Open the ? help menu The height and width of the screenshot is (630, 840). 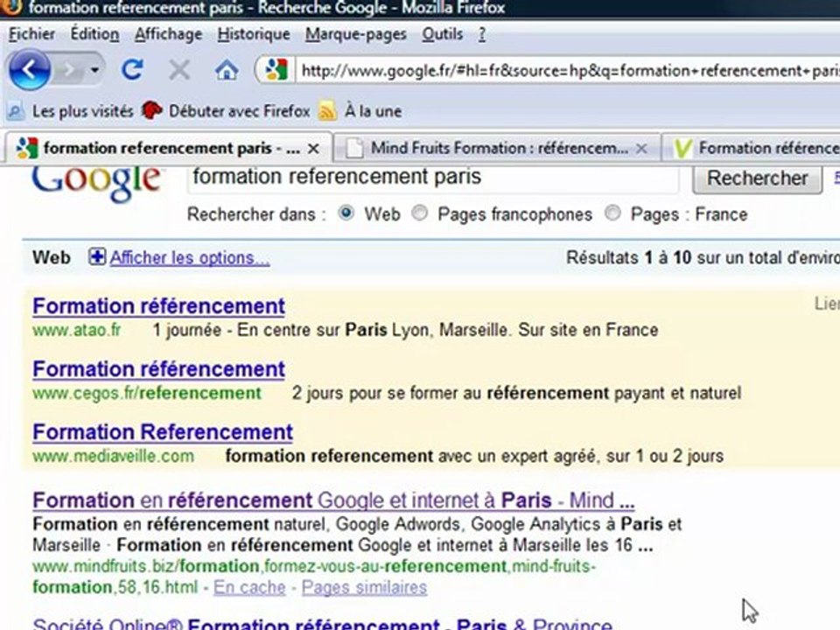[482, 34]
